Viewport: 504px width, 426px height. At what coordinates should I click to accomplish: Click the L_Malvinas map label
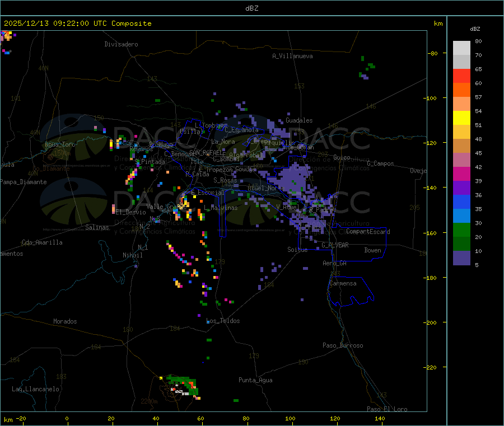221,208
